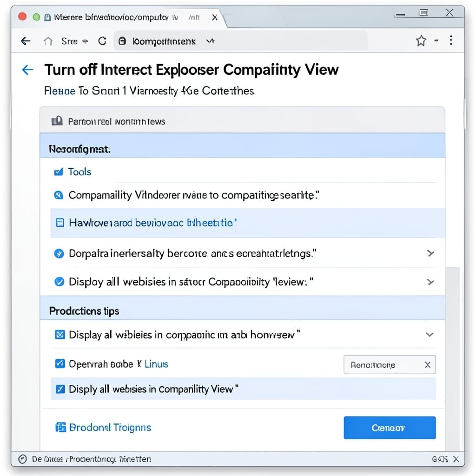Select the 'Hawlrove arod' highlighted row text

tap(152, 223)
